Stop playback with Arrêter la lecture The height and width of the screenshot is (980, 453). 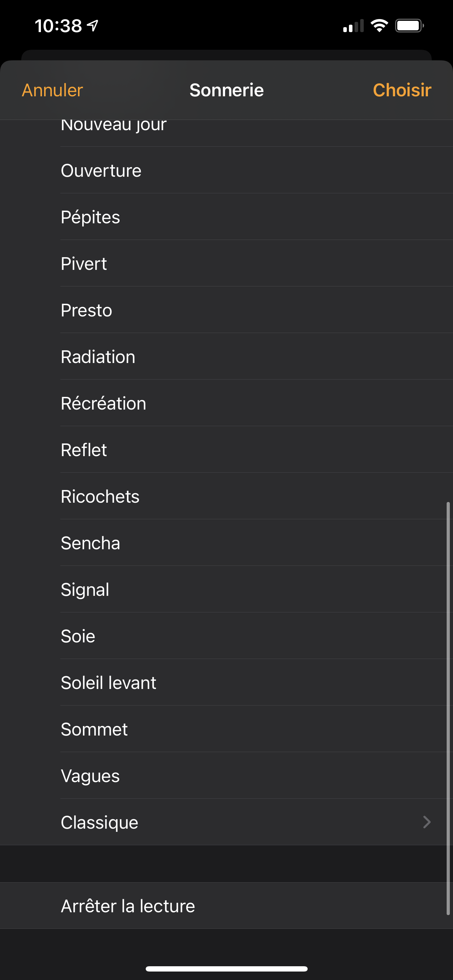click(128, 906)
